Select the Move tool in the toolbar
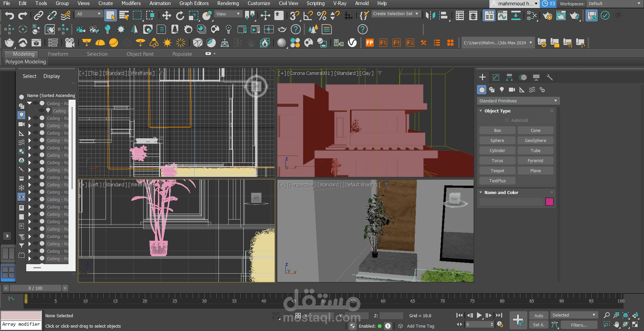644x331 pixels. point(166,16)
